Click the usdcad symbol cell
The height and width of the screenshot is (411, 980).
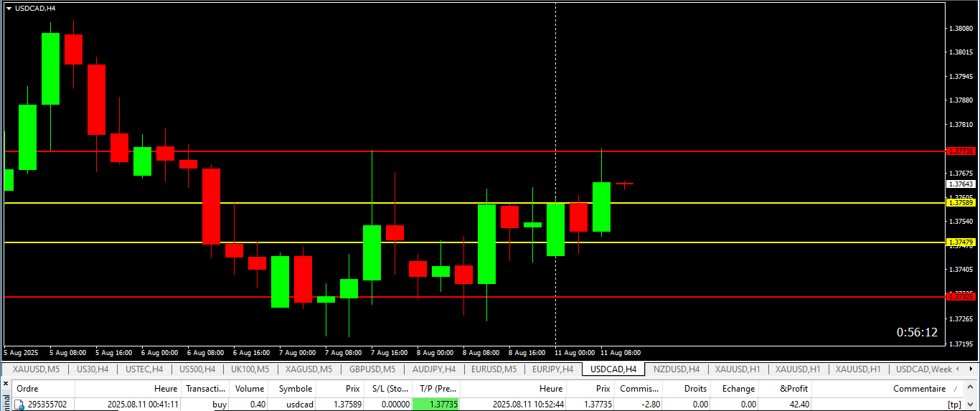[x=300, y=405]
